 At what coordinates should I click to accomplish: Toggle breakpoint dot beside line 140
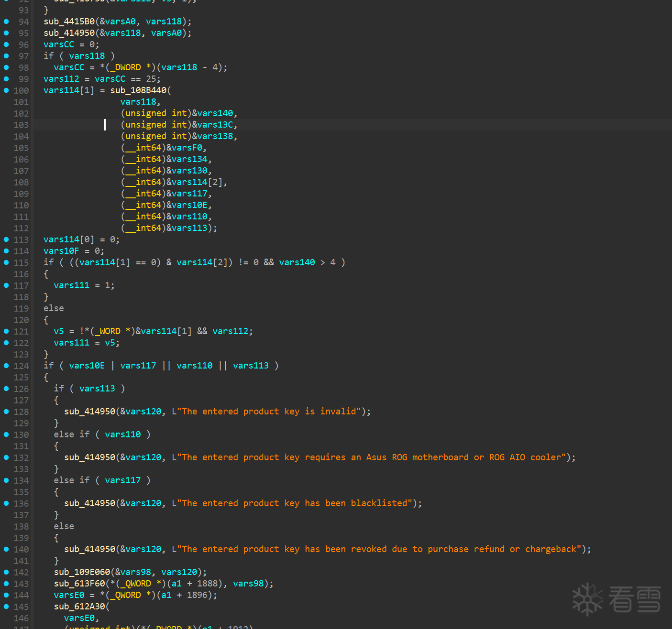point(6,549)
